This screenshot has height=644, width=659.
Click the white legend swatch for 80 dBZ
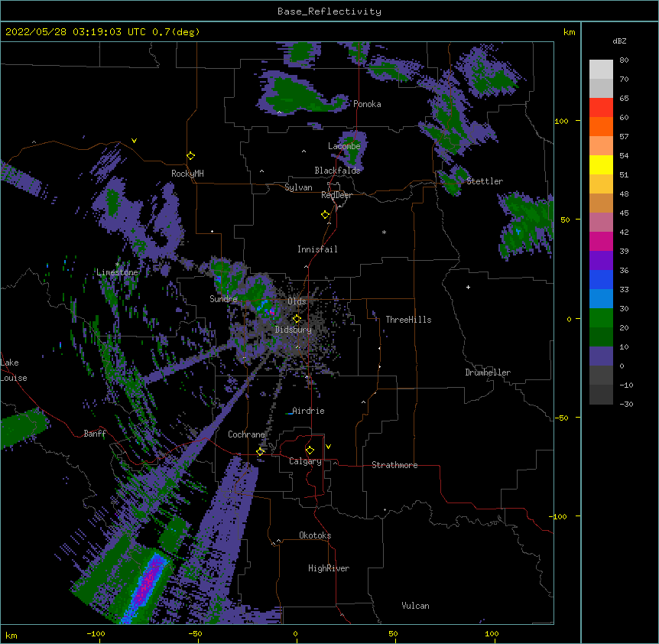pyautogui.click(x=601, y=69)
